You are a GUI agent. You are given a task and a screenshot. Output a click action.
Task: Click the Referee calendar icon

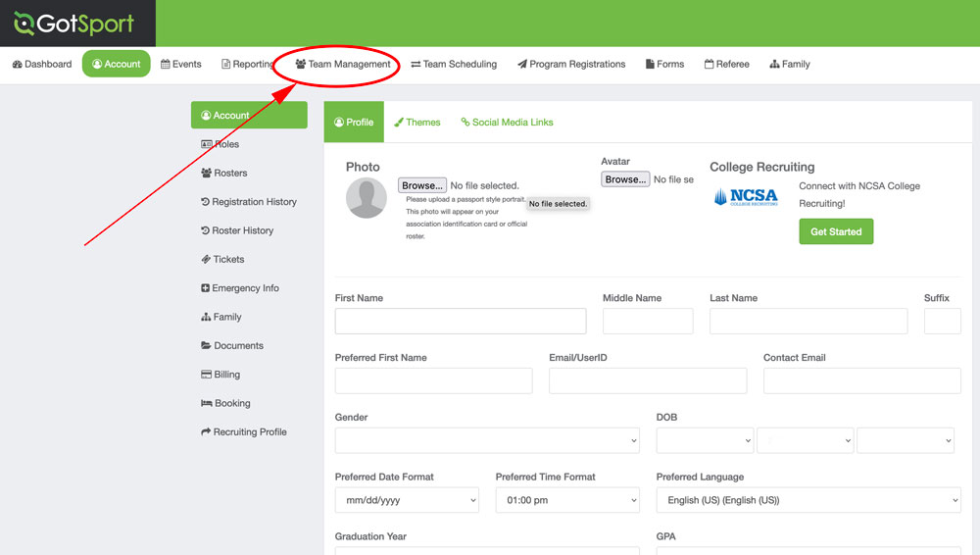709,65
